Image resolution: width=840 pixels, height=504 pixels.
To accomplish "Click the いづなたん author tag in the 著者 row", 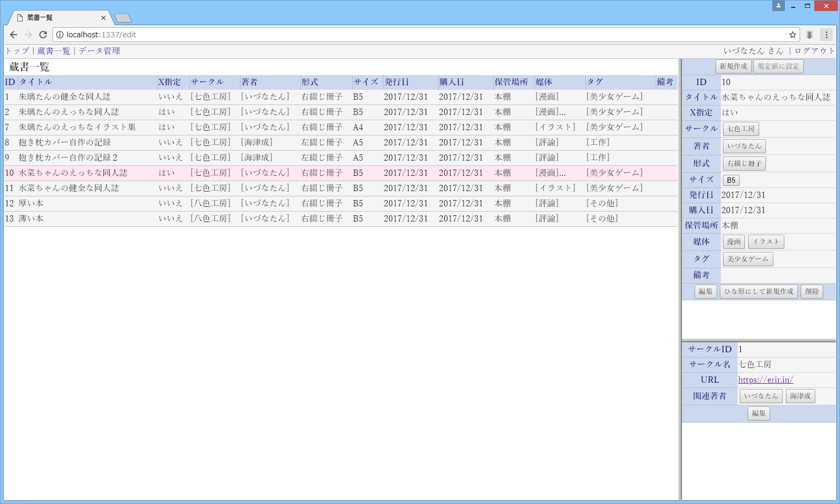I will tap(744, 146).
